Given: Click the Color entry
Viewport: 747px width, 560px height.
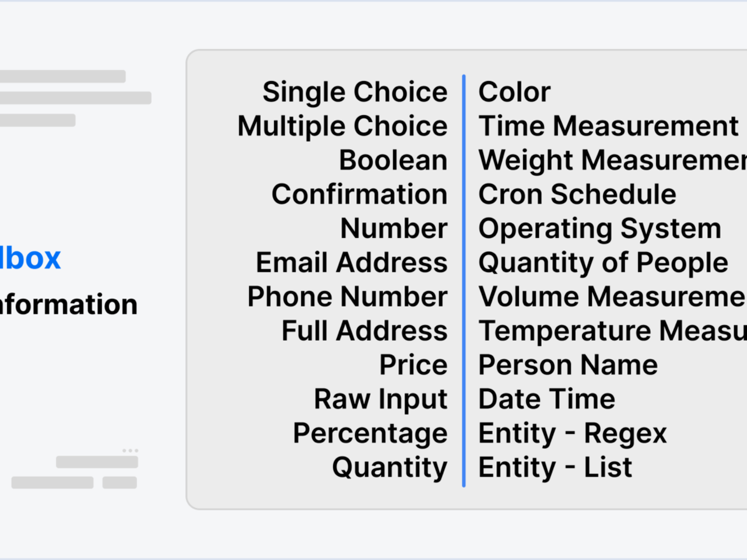Looking at the screenshot, I should 514,92.
